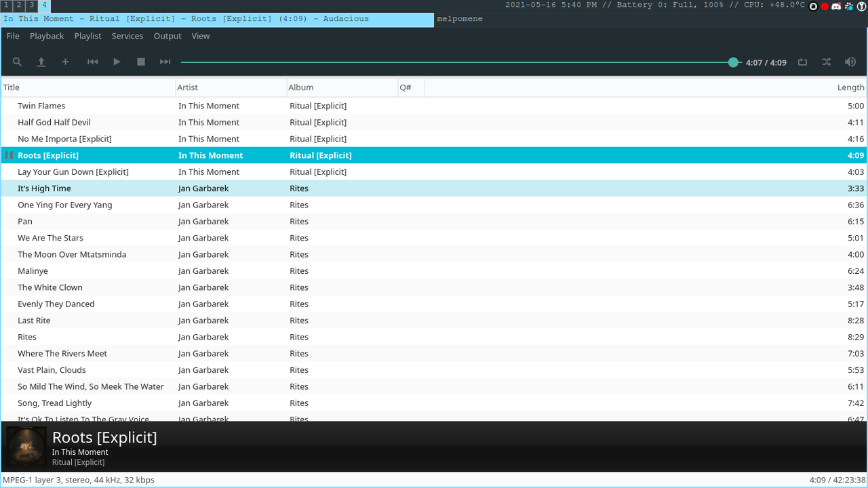Select Song, Tread Lightly track
Viewport: 868px width, 488px height.
click(x=434, y=403)
